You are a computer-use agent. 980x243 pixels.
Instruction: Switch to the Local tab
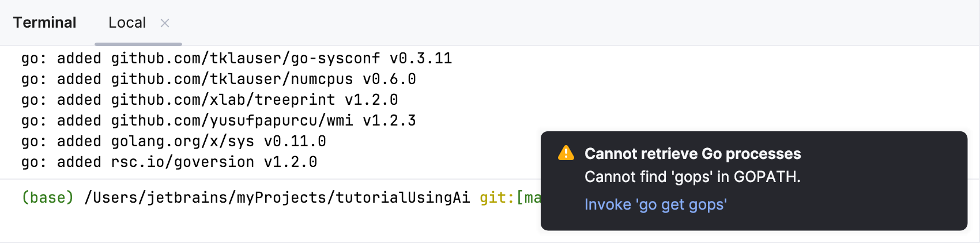click(127, 23)
